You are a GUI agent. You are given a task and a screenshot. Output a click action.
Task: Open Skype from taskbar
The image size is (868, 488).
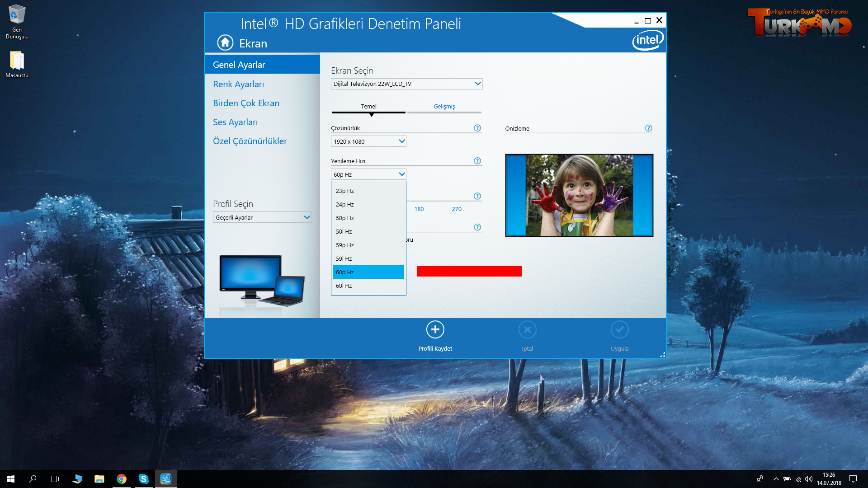[144, 479]
